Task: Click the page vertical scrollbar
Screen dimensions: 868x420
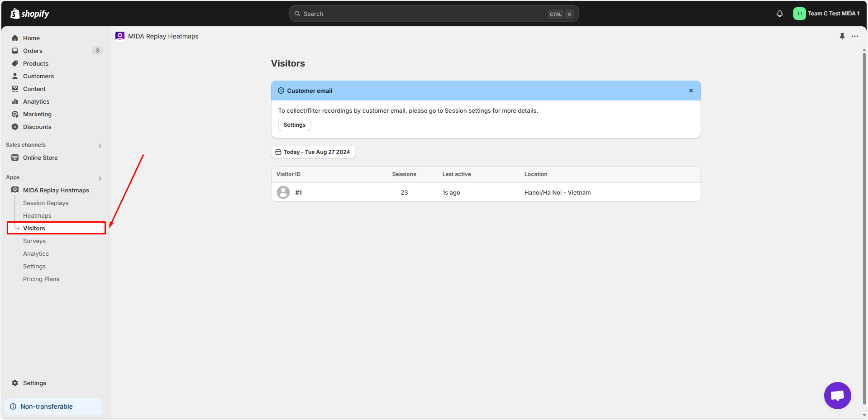Action: [x=864, y=226]
